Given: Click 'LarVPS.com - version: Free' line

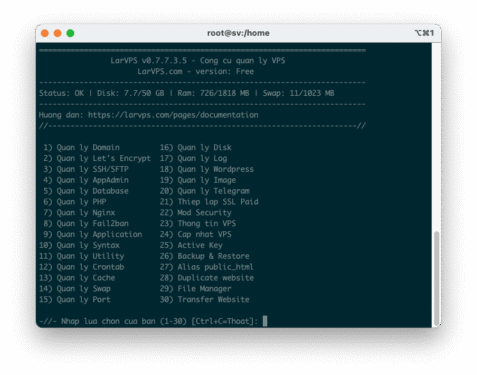Looking at the screenshot, I should (x=195, y=71).
